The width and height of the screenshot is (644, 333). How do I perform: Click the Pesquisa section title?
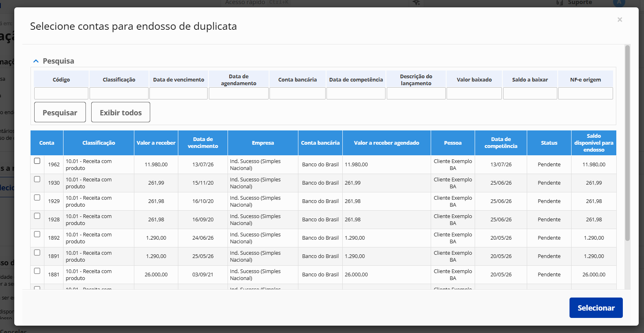[59, 61]
